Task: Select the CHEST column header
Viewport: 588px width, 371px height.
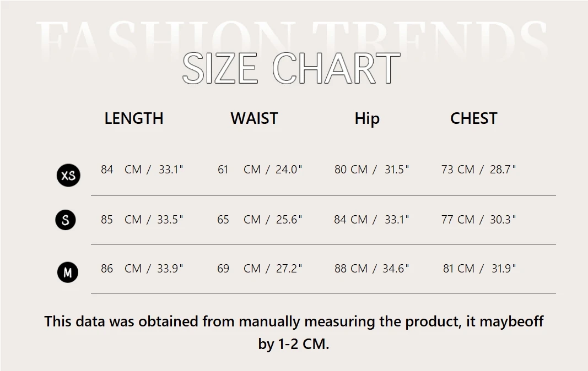Action: pyautogui.click(x=473, y=118)
